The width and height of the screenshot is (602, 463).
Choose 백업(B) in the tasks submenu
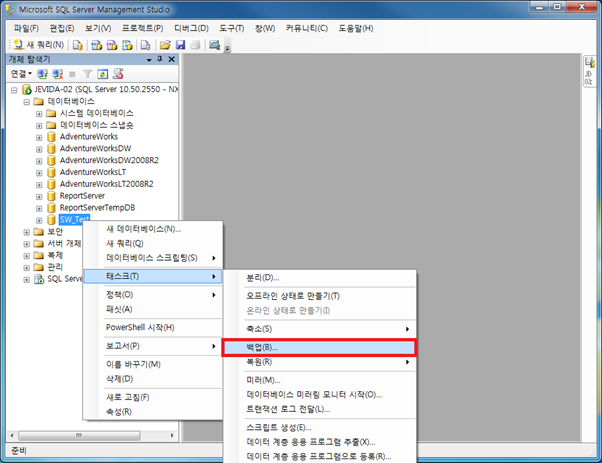(x=320, y=347)
